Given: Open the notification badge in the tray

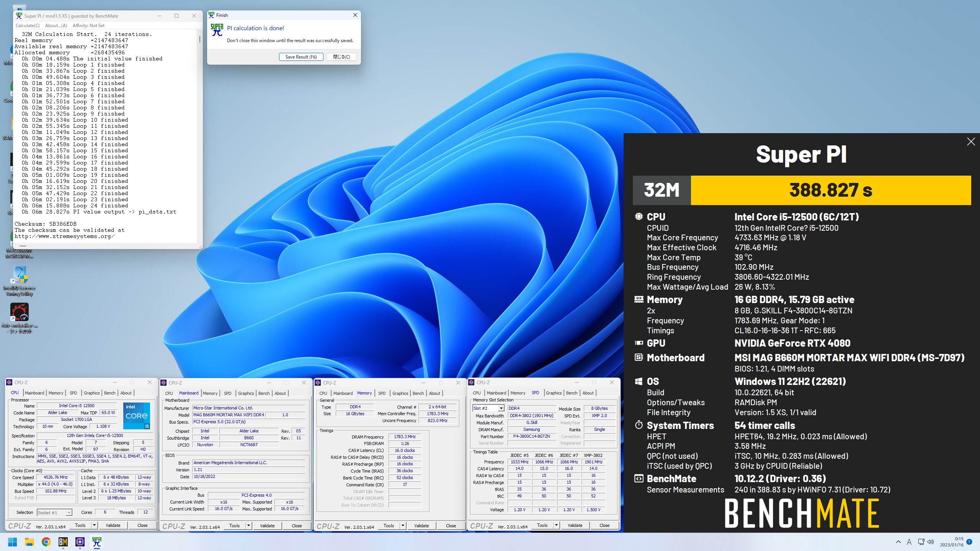Looking at the screenshot, I should tap(969, 542).
